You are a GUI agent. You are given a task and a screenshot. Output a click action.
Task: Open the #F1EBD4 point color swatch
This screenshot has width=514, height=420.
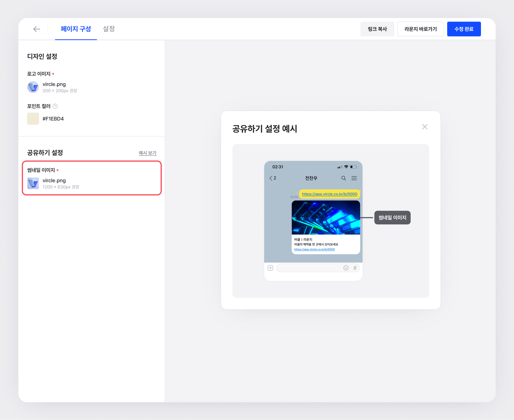pos(33,119)
